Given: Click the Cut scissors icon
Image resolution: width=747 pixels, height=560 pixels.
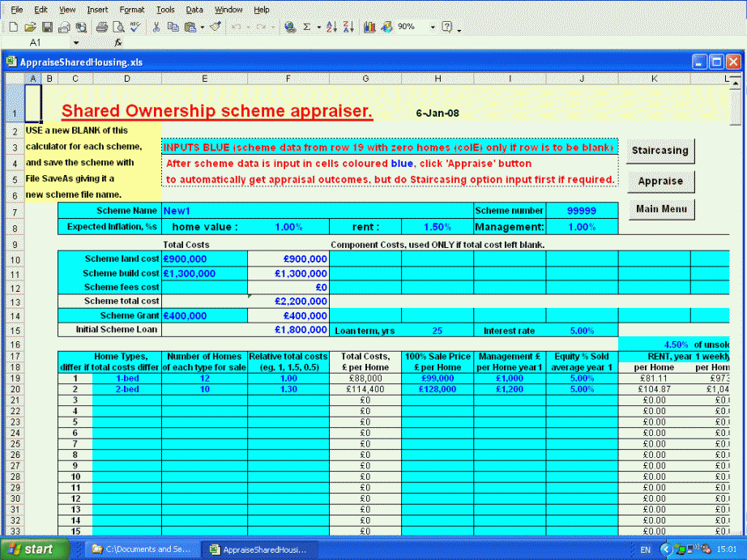Looking at the screenshot, I should tap(156, 28).
